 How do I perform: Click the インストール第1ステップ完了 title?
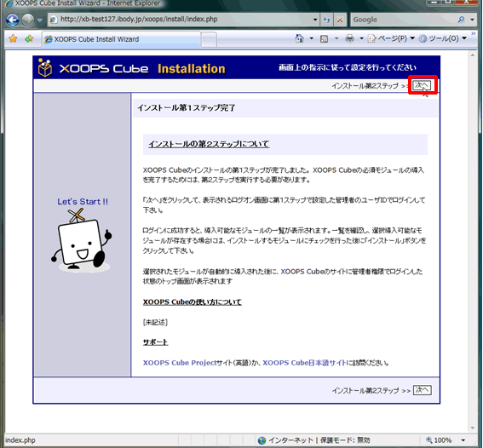(187, 108)
